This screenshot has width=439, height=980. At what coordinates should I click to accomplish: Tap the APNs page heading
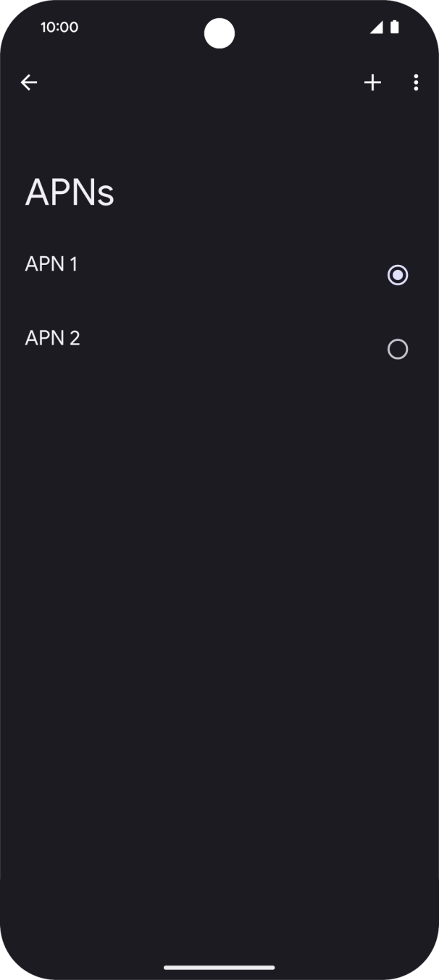tap(70, 193)
